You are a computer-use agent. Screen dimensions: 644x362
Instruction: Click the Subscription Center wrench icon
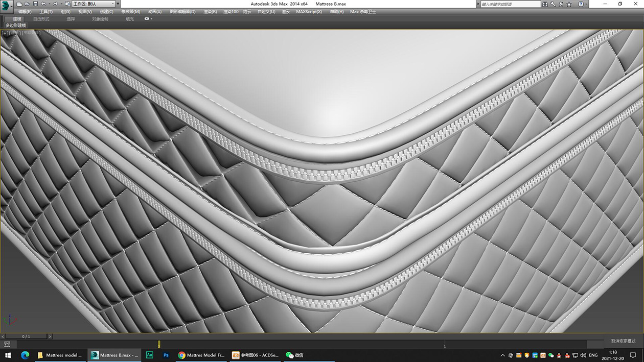click(554, 4)
